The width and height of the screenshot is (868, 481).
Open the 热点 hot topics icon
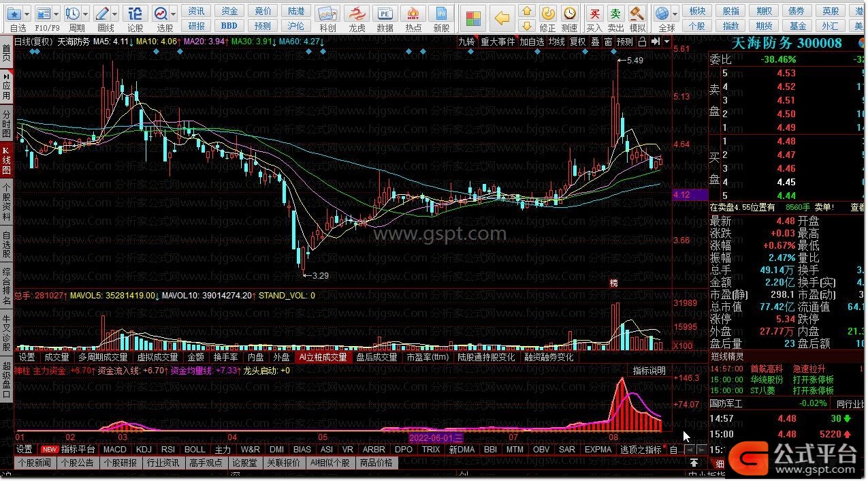(413, 14)
